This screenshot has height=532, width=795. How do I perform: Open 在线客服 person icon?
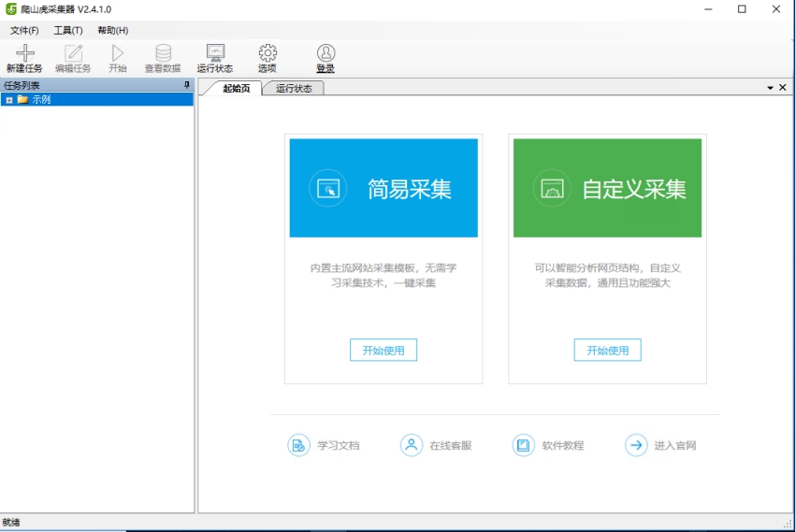[x=412, y=445]
